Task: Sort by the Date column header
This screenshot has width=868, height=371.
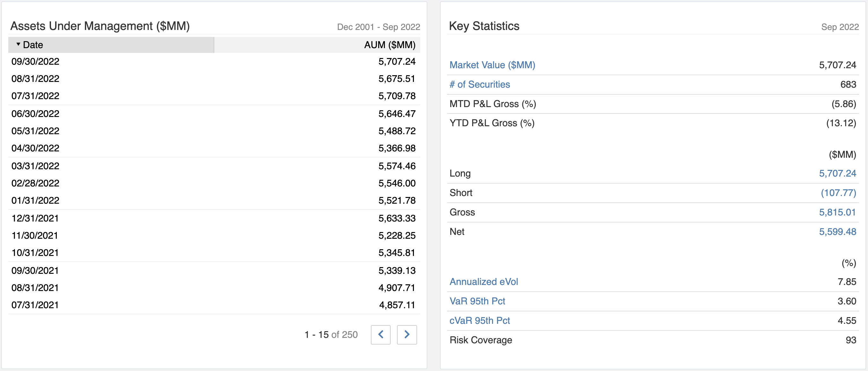Action: 33,45
